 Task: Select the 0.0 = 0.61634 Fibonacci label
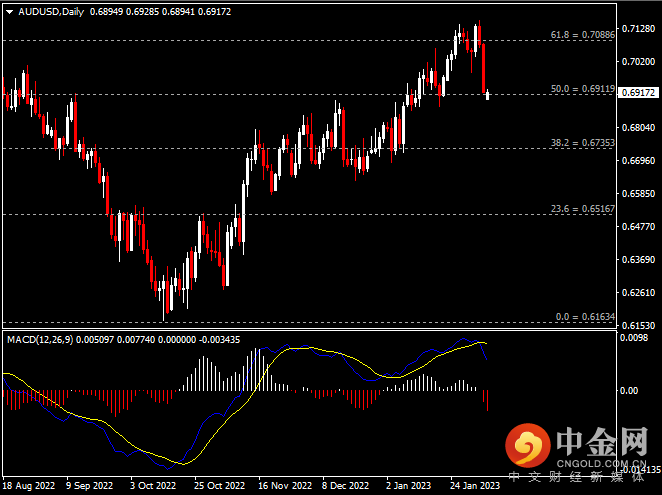(x=587, y=316)
